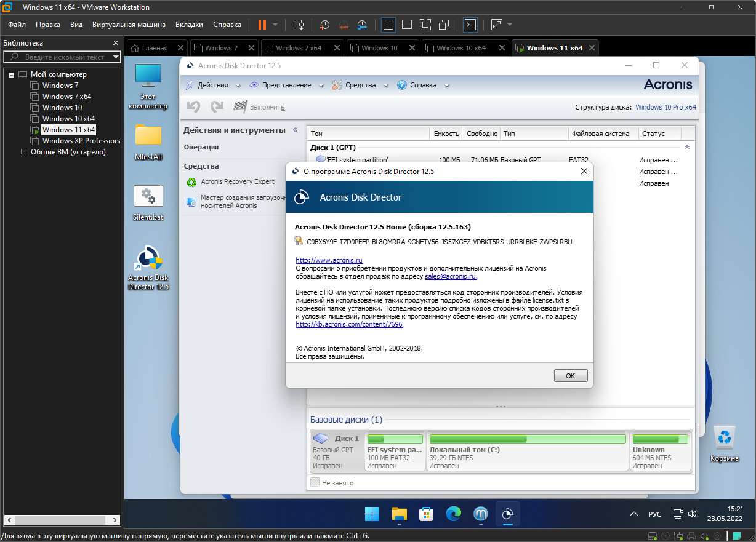
Task: Collapse the Диск 1 (GPT) group
Action: [687, 148]
